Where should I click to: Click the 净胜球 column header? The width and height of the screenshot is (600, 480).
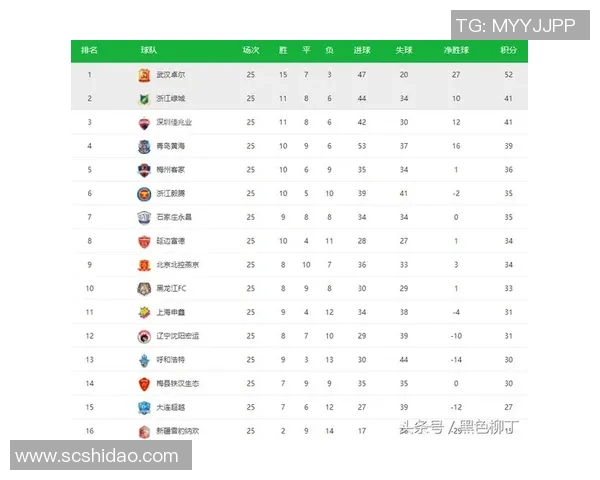click(456, 50)
